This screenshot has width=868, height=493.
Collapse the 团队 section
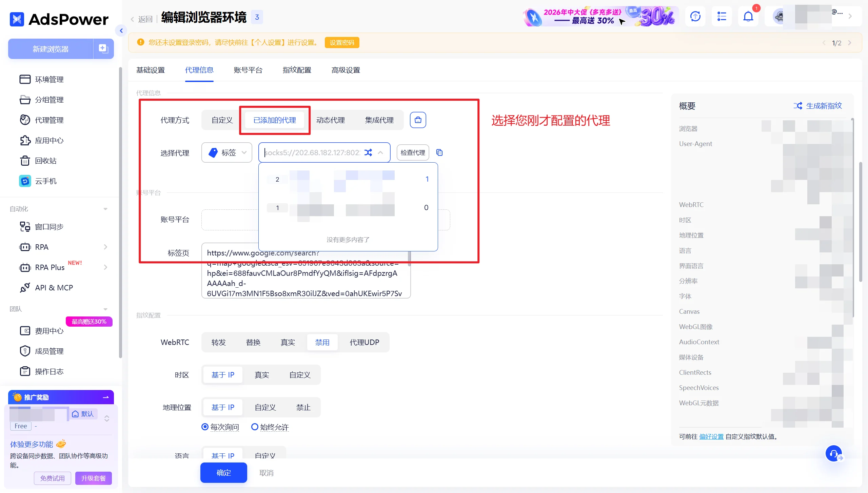tap(105, 309)
